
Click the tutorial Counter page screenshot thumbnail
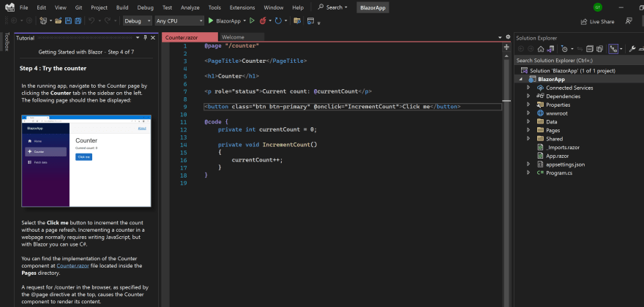point(86,161)
